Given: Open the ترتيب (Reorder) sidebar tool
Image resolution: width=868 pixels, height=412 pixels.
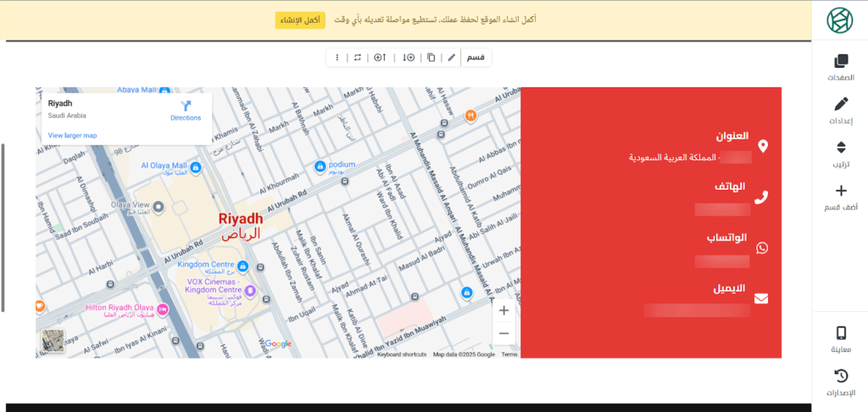Looking at the screenshot, I should click(x=840, y=154).
